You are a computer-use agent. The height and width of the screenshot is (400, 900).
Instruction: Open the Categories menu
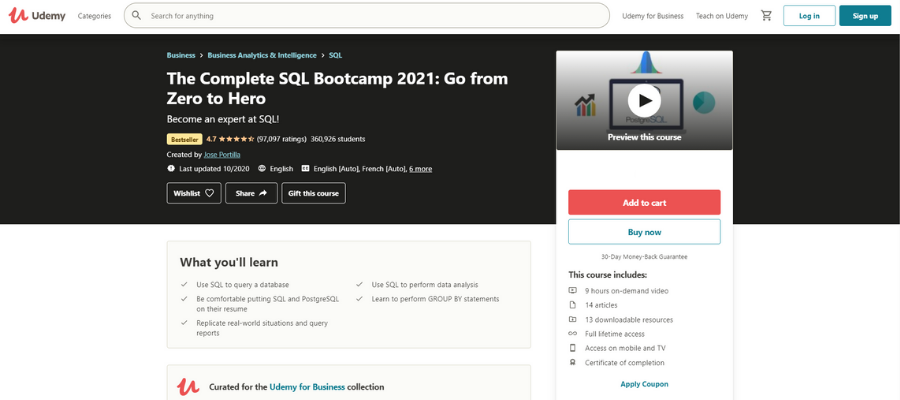94,16
